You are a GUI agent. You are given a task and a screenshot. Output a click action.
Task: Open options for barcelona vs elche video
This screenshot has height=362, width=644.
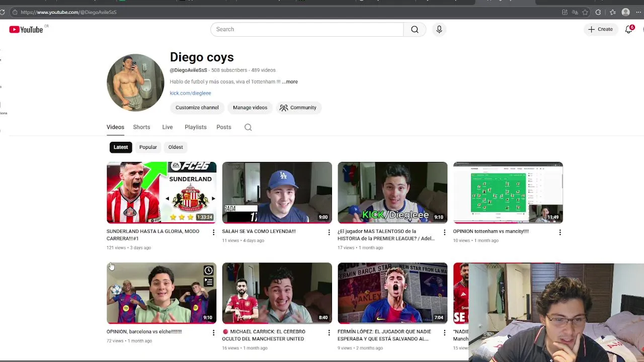pos(213,333)
